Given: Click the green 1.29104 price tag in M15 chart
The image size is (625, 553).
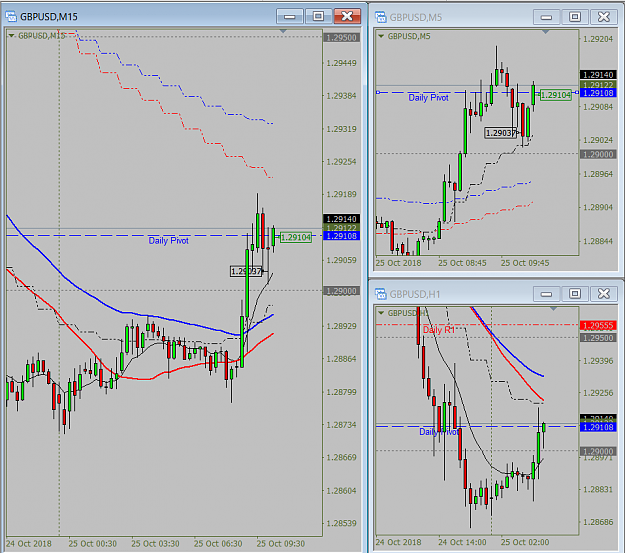Looking at the screenshot, I should [x=296, y=237].
